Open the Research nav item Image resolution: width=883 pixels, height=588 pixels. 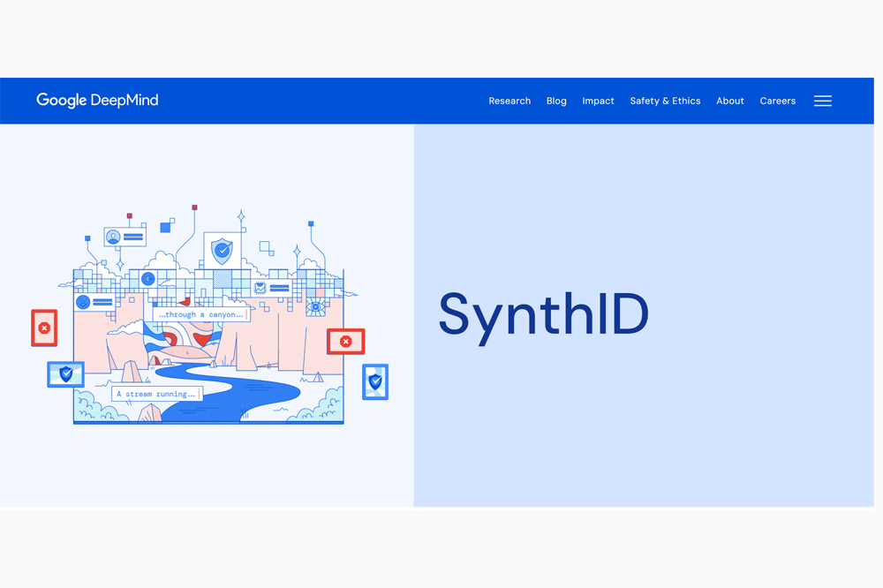click(509, 101)
